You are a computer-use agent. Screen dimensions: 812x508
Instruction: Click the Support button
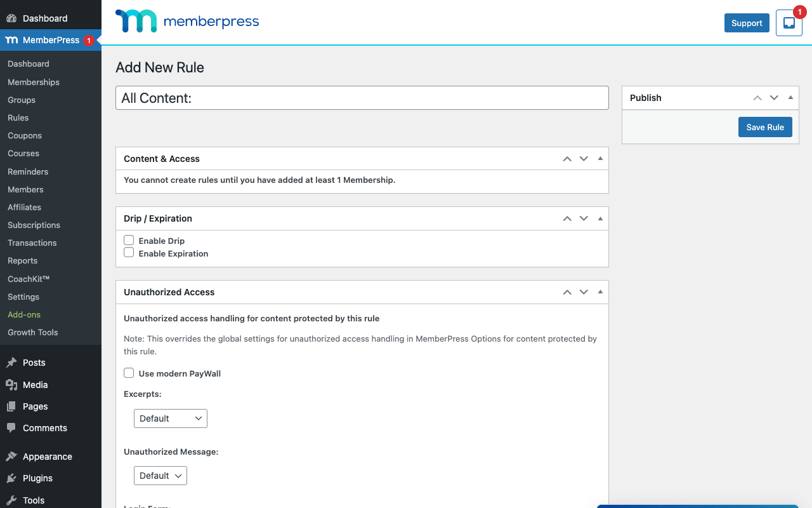(x=747, y=23)
